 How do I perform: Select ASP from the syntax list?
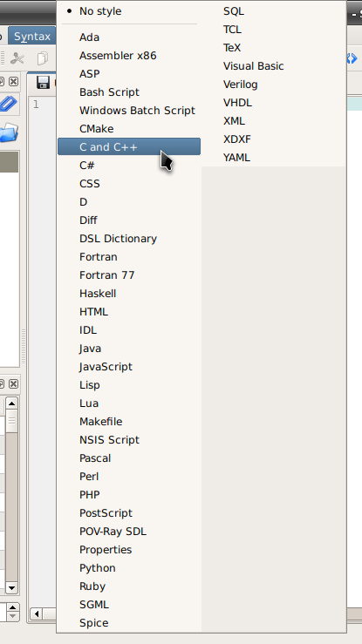tap(129, 74)
